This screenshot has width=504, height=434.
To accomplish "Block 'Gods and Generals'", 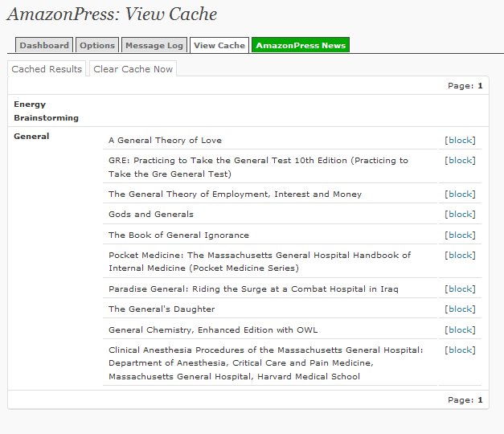I will (460, 214).
